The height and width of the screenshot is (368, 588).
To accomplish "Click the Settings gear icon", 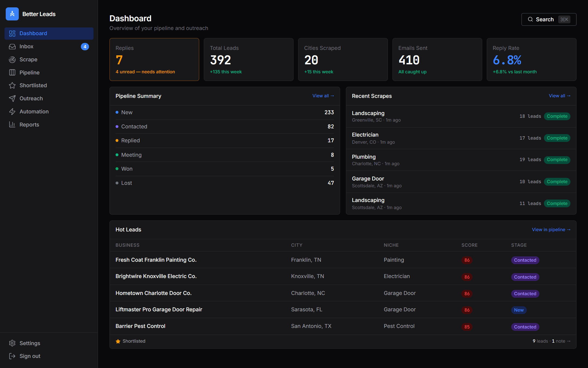I will coord(12,343).
